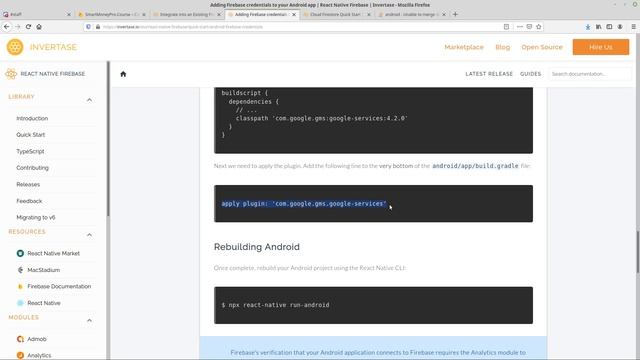Open Firefox library icon
This screenshot has height=360, width=640.
coord(598,27)
